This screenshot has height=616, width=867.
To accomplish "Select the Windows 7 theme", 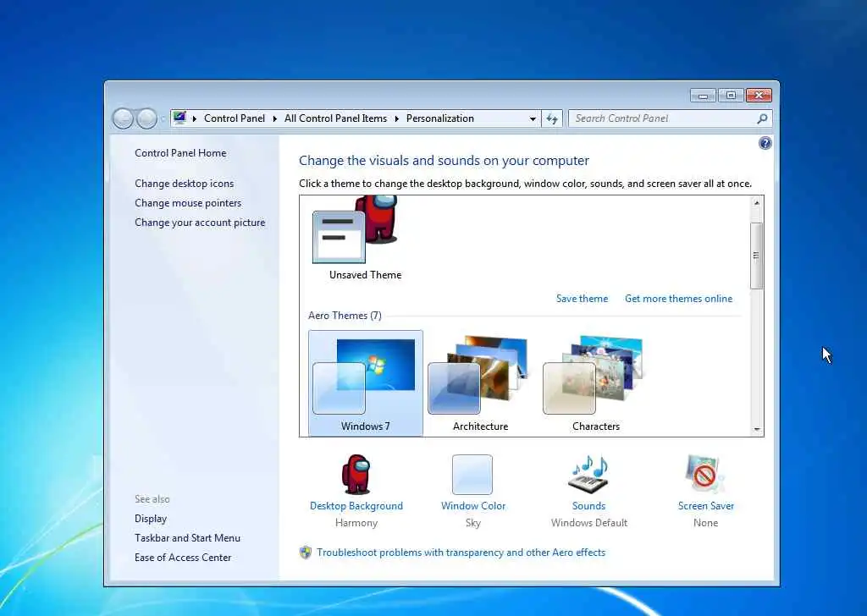I will point(366,383).
